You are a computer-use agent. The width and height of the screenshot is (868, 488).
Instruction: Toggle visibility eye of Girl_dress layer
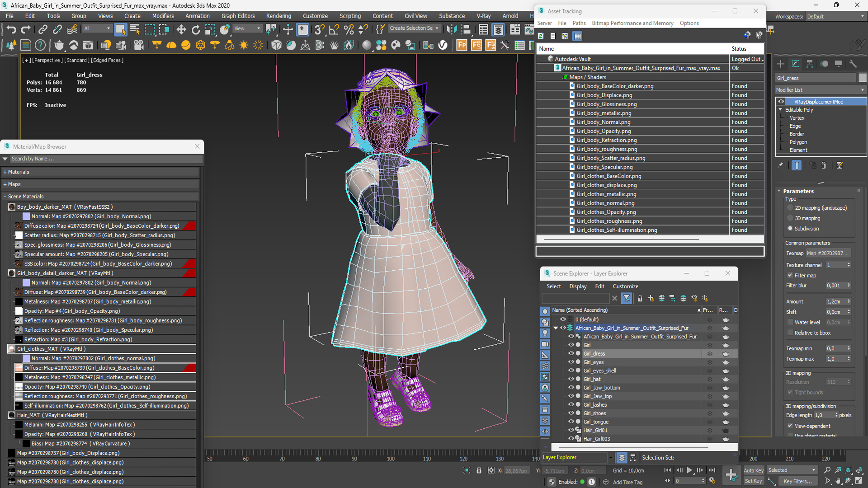click(571, 353)
